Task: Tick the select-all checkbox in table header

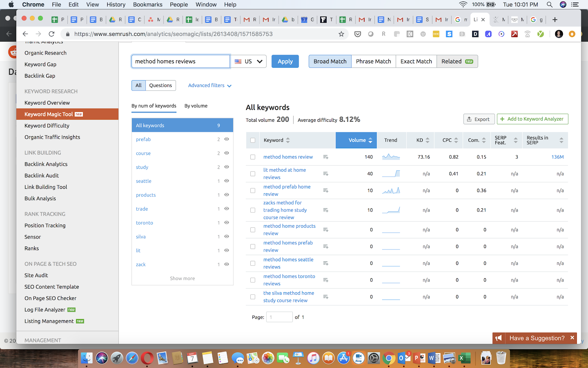Action: click(x=252, y=140)
